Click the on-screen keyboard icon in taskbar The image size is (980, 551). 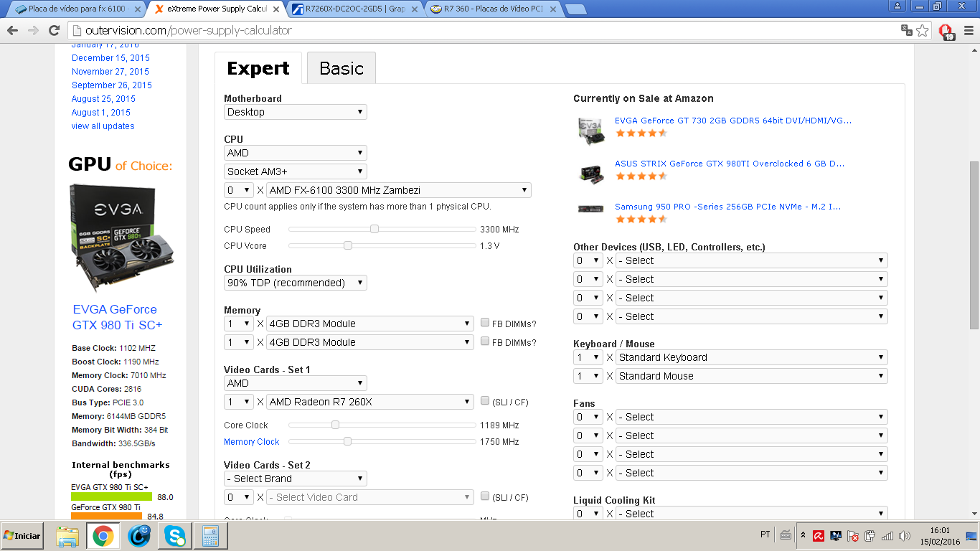786,535
